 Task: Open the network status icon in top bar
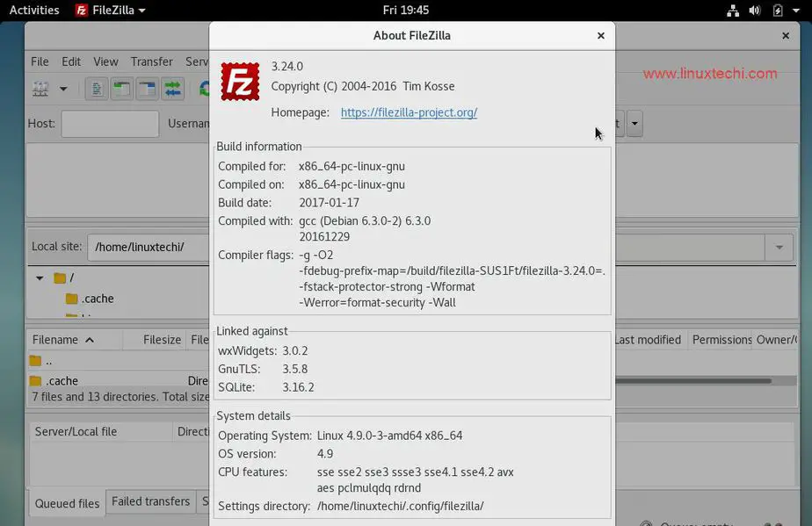coord(733,11)
